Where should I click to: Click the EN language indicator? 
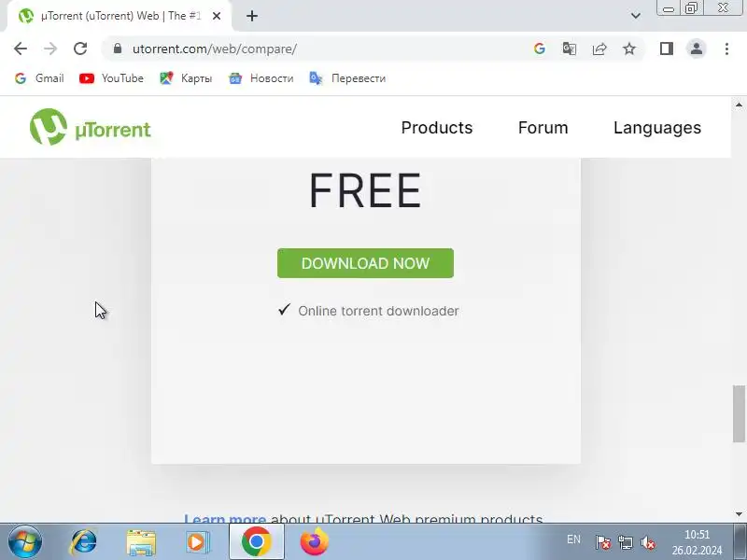573,539
